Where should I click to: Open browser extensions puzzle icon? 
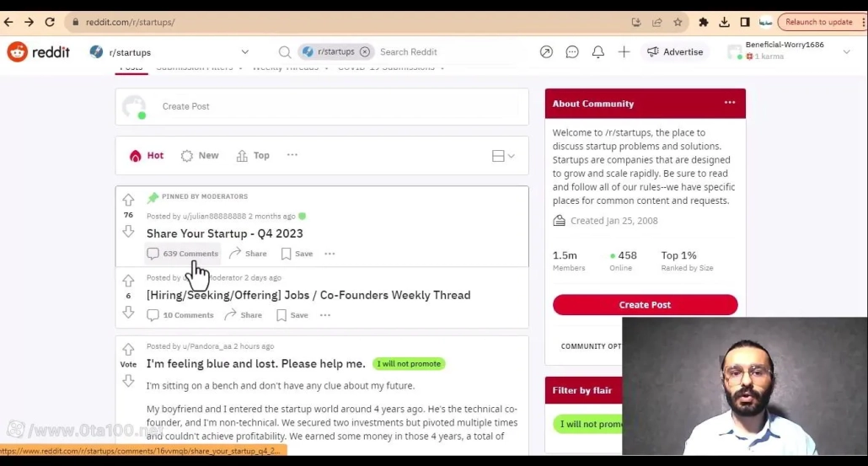point(704,23)
